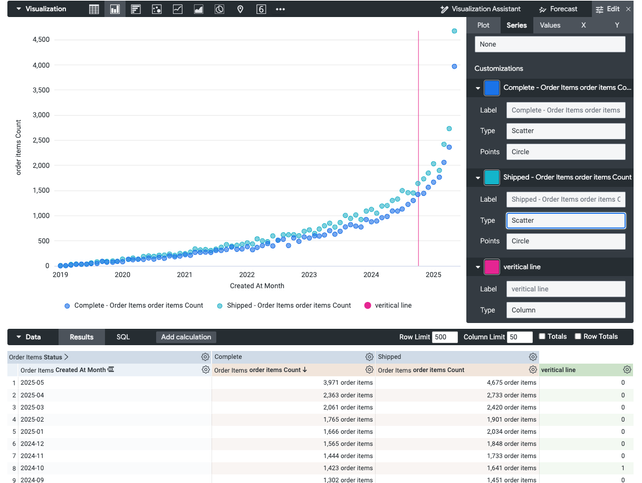
Task: Click the Add calculation button
Action: (x=186, y=337)
